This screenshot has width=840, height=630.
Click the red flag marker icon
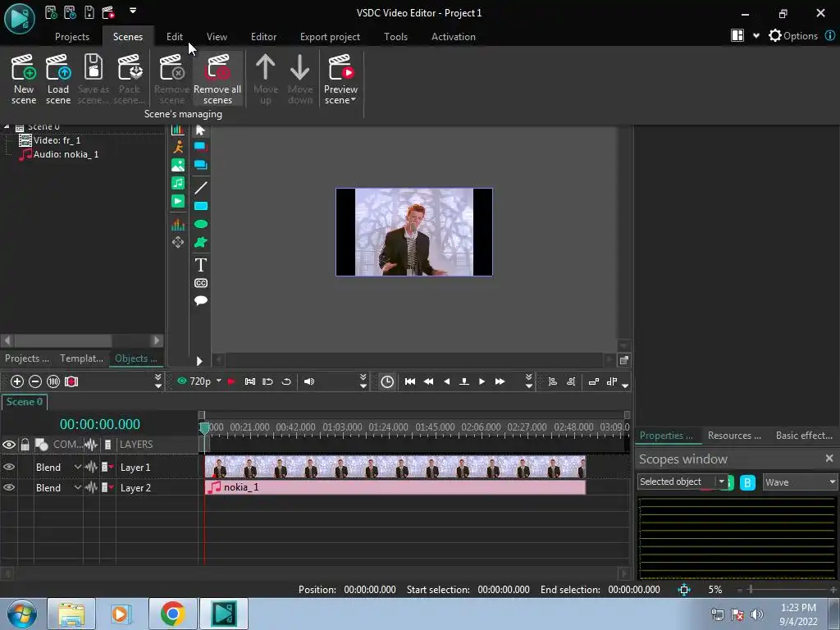231,381
